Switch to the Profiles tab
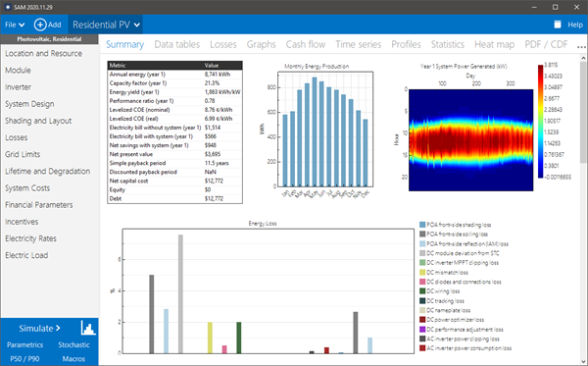The image size is (588, 366). point(406,44)
